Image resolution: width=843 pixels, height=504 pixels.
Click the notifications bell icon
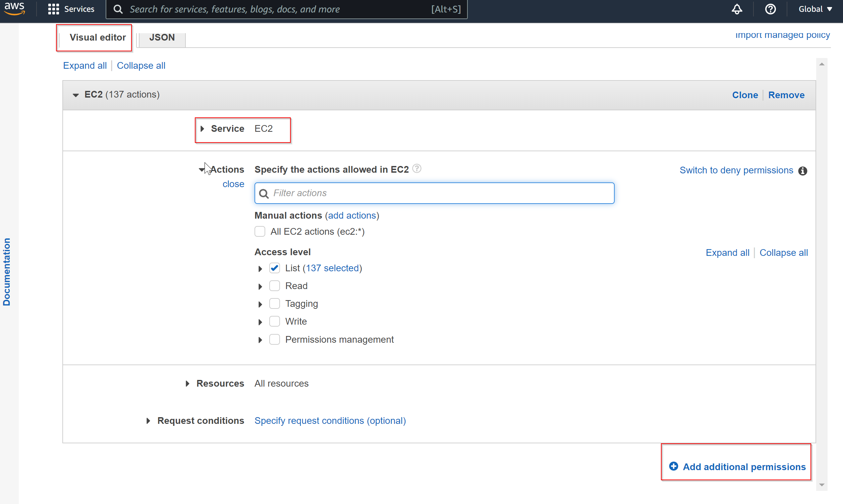pyautogui.click(x=736, y=9)
